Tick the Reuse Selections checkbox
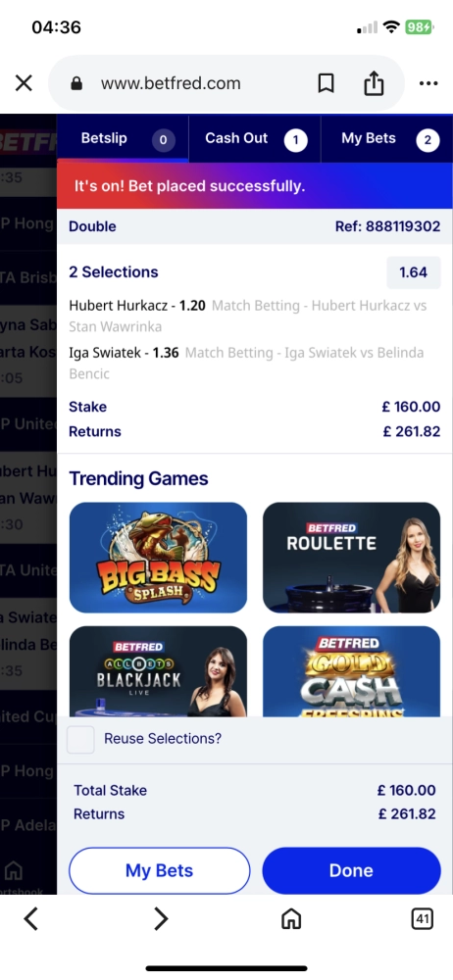453x980 pixels. coord(80,739)
